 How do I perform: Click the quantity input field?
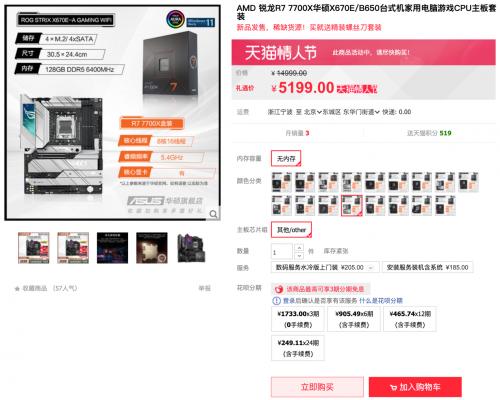282,252
